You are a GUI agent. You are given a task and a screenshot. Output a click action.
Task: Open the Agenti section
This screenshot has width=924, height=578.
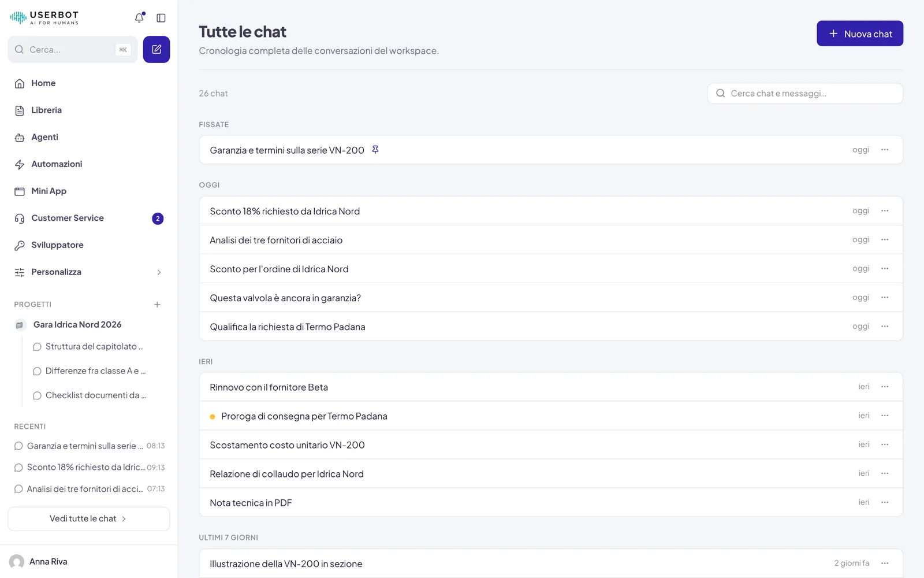(89, 137)
